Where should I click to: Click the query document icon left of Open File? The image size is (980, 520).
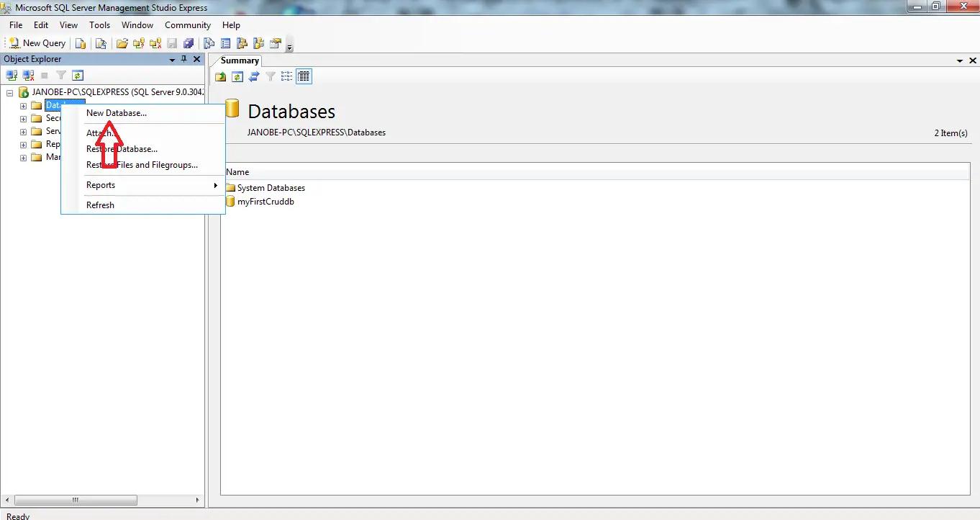click(101, 43)
